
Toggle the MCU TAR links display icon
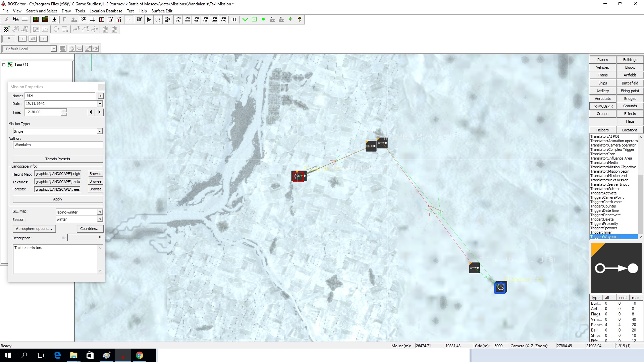point(187,19)
